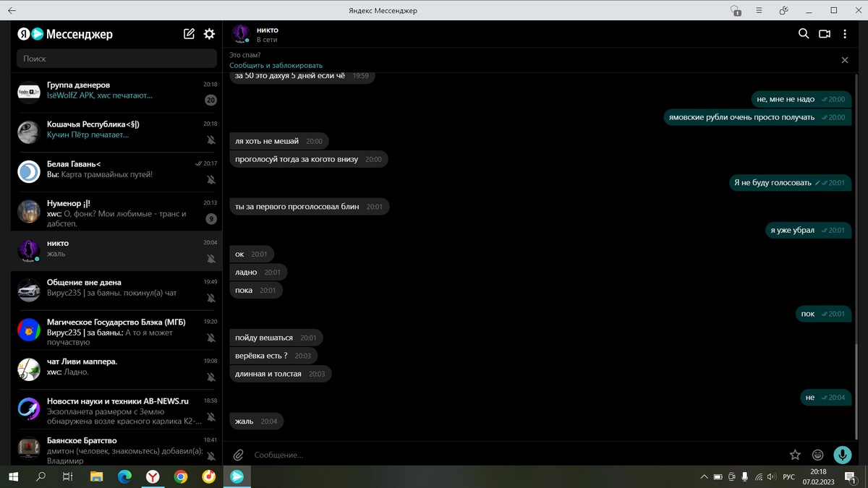Click message 'ямовские рубли очень просто получать'

coord(757,117)
